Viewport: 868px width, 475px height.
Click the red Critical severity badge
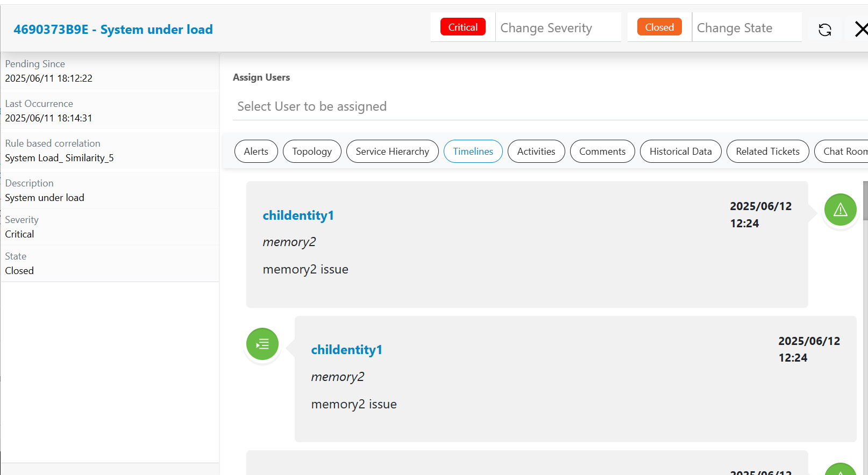(x=463, y=27)
